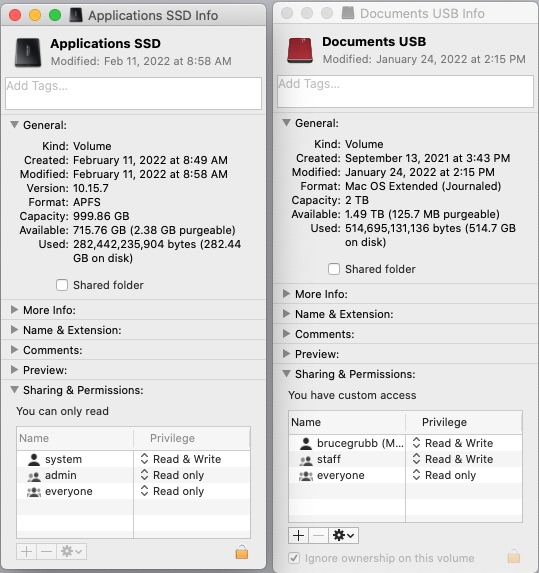Select the Format value APFS

87,202
